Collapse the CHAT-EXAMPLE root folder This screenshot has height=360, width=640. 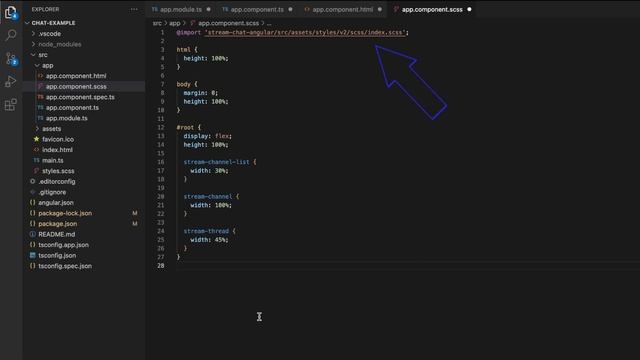point(27,23)
